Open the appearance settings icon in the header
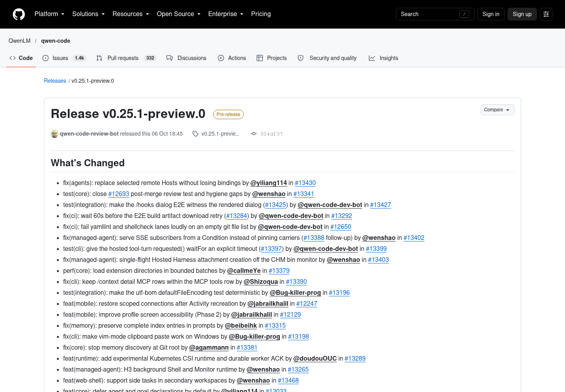Screen dimensions: 565x392 click(x=546, y=14)
